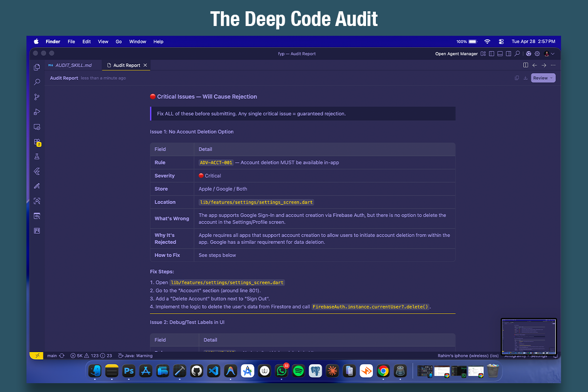588x392 pixels.
Task: Click the customize layout icon in title bar
Action: click(483, 54)
